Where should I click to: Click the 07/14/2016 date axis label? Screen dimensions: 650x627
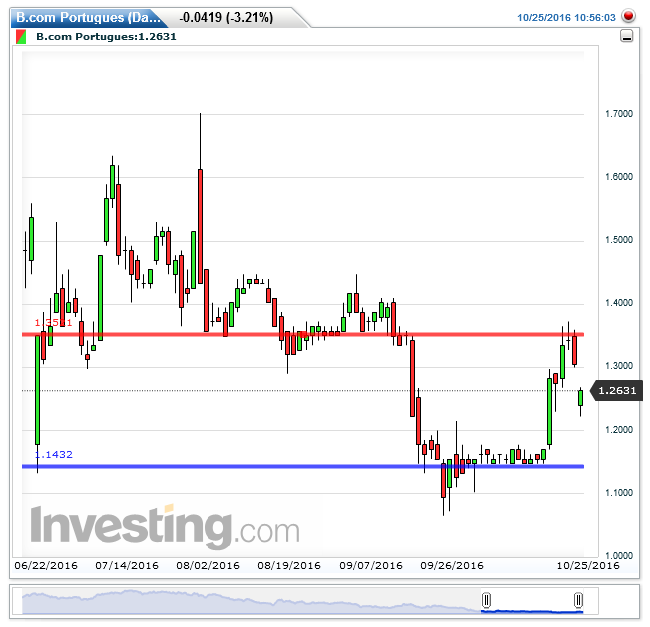[x=127, y=566]
